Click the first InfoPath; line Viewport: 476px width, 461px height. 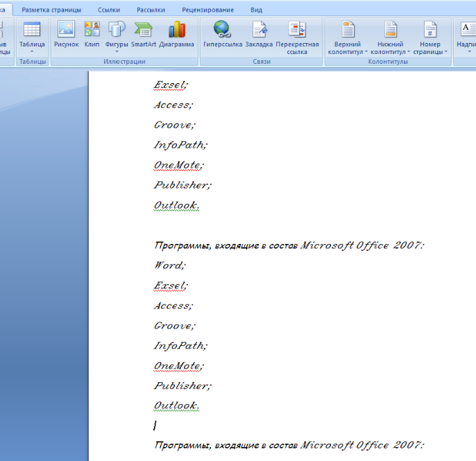pos(180,145)
